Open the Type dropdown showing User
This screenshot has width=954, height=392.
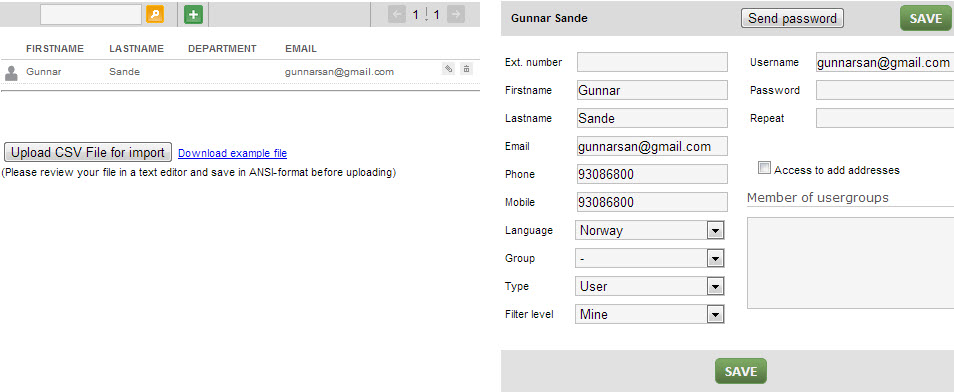coord(650,287)
